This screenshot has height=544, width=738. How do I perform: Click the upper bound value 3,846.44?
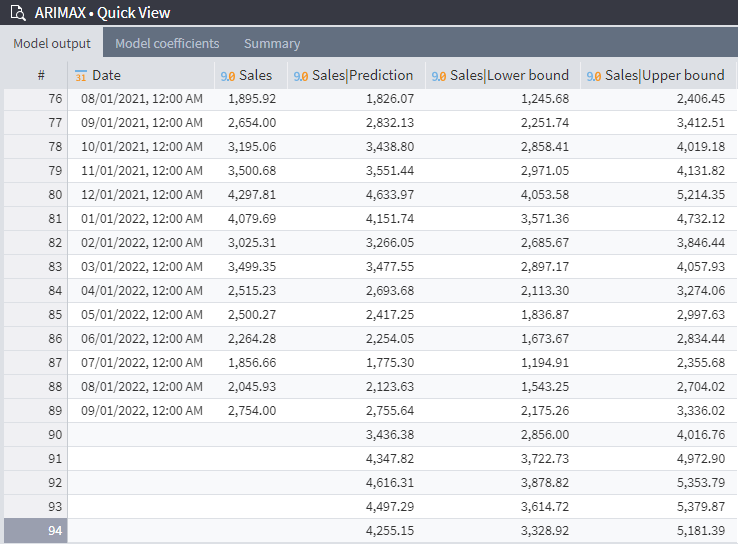coord(701,243)
